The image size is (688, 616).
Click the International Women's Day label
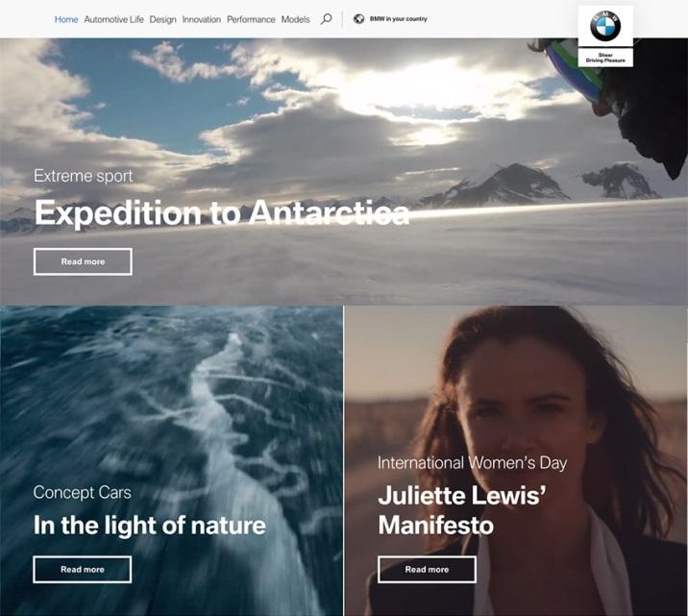point(472,463)
